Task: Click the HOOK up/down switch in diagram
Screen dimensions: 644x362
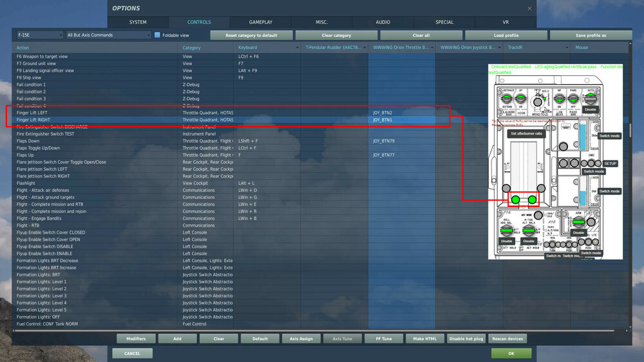Action: click(521, 99)
